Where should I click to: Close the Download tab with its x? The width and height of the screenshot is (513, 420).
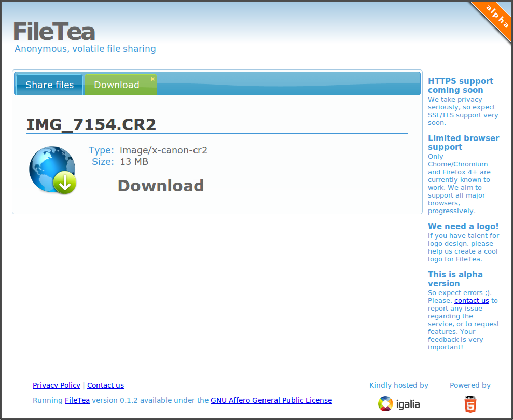[152, 79]
